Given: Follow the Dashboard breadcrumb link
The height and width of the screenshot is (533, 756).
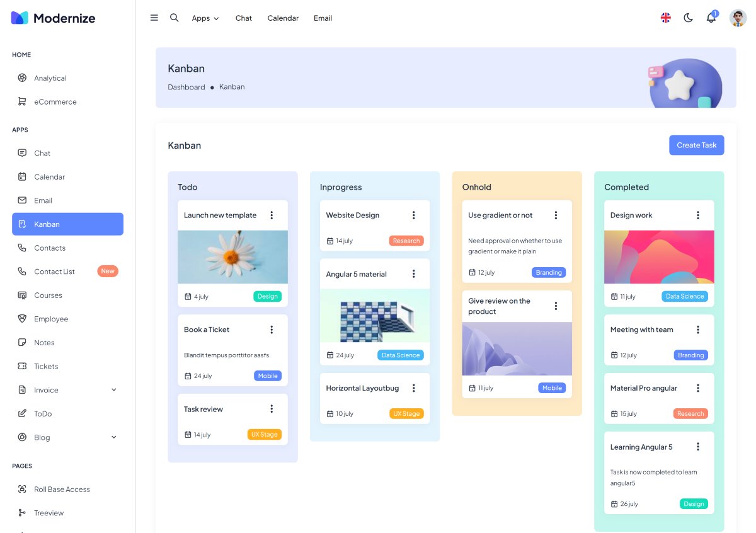Looking at the screenshot, I should point(186,87).
